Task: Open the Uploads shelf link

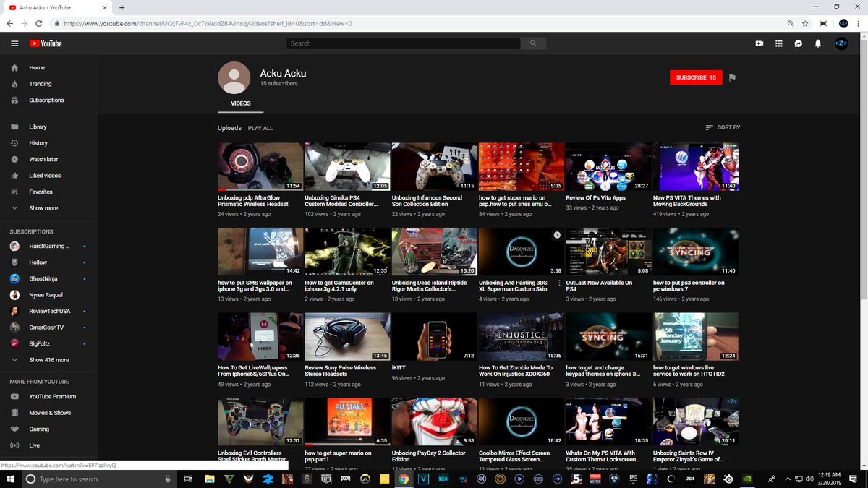Action: 229,128
